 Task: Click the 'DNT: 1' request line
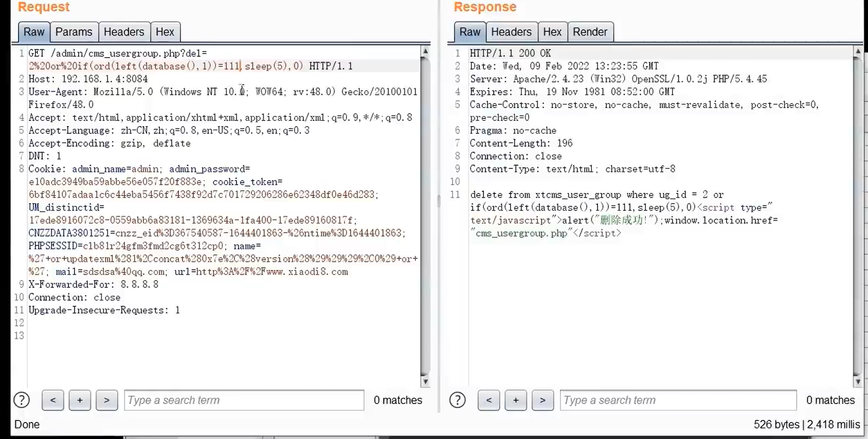pos(45,156)
